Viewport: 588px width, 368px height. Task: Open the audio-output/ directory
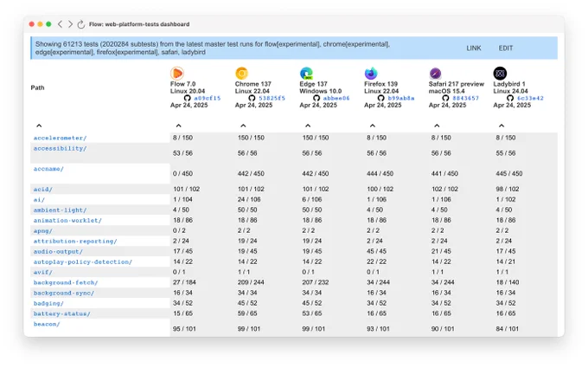tap(58, 252)
